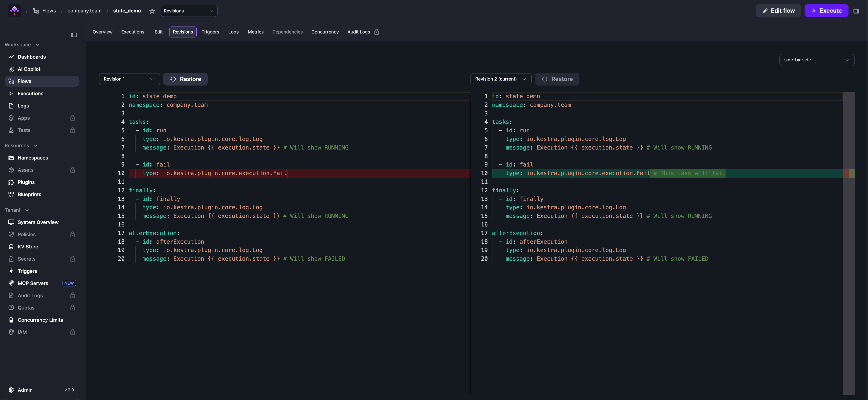Go to Executions in sidebar
This screenshot has height=400, width=868.
42,93
